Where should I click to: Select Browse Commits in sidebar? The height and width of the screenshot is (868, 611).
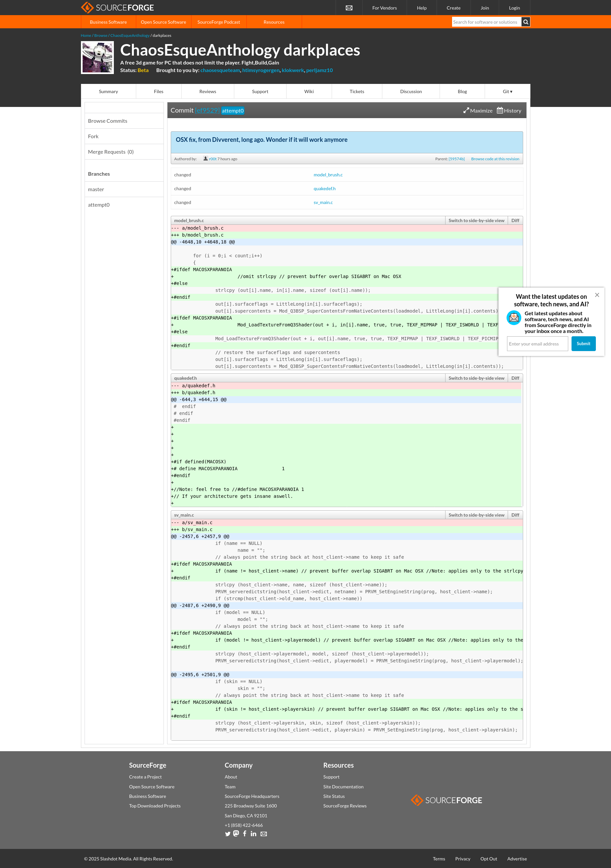click(x=124, y=121)
